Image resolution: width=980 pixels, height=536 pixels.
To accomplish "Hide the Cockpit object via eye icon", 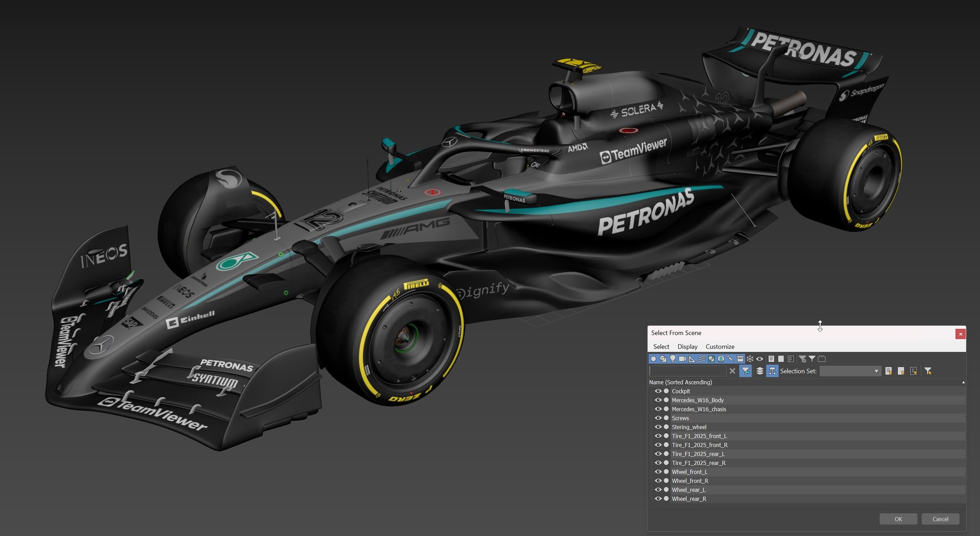I will [x=658, y=391].
